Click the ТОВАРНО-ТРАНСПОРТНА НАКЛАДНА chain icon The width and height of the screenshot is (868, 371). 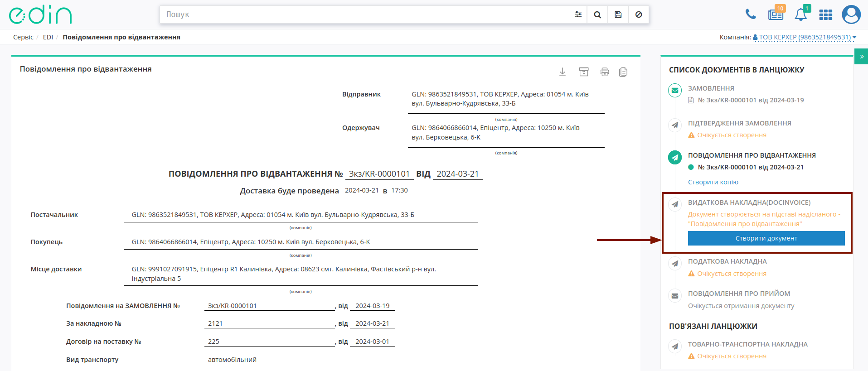tap(675, 347)
